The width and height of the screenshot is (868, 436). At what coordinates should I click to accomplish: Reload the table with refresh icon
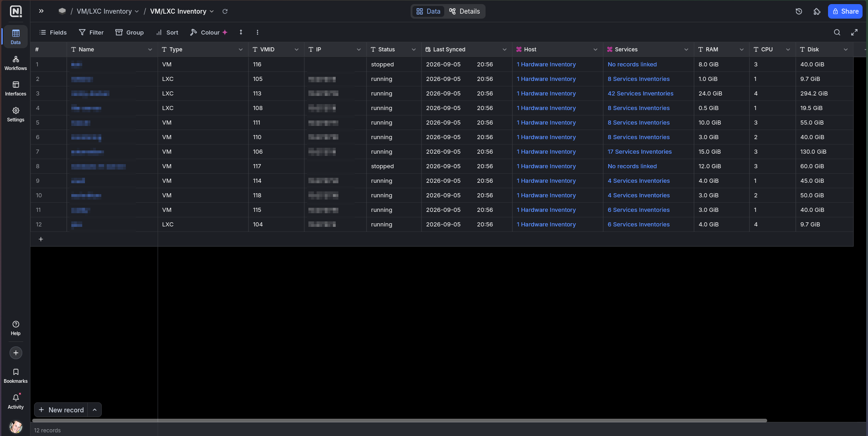click(x=225, y=11)
